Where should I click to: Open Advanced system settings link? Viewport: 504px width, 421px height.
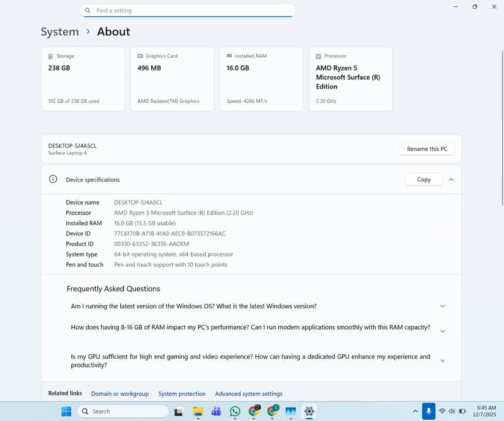click(x=248, y=394)
